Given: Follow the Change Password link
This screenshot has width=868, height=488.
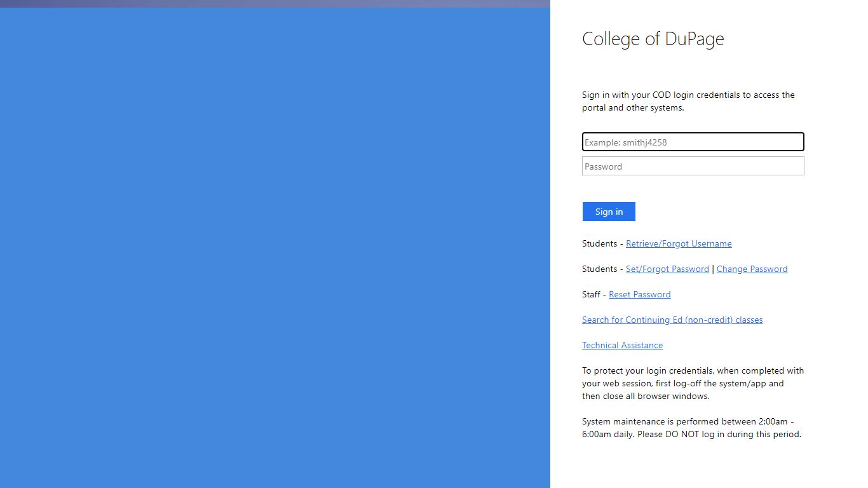Looking at the screenshot, I should tap(752, 269).
